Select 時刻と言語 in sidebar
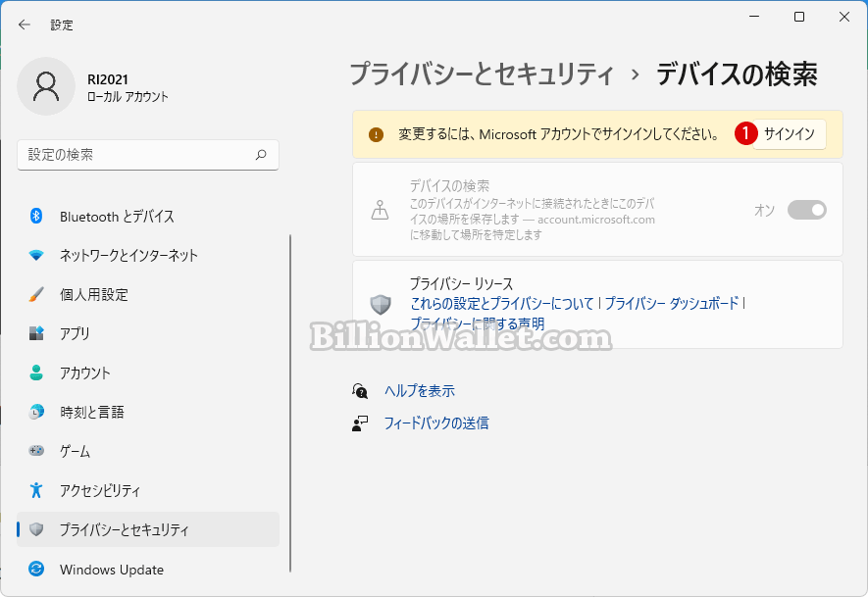The height and width of the screenshot is (597, 868). (x=148, y=412)
